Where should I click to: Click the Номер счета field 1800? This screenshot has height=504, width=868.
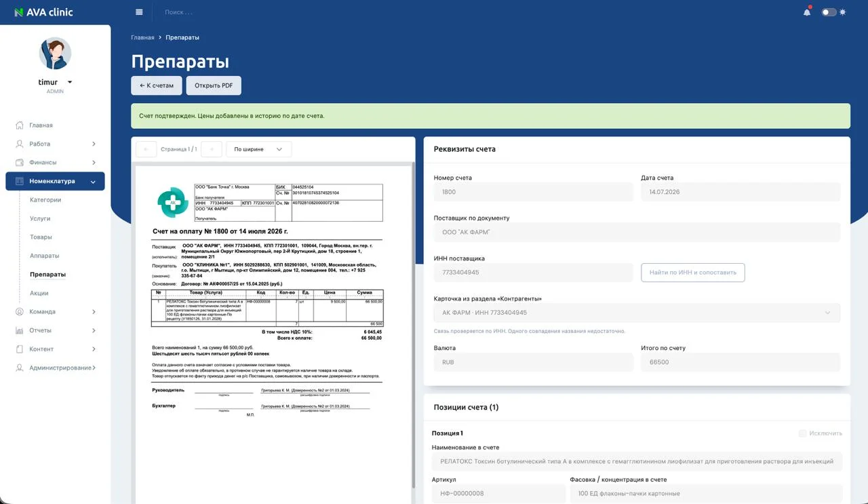click(533, 192)
